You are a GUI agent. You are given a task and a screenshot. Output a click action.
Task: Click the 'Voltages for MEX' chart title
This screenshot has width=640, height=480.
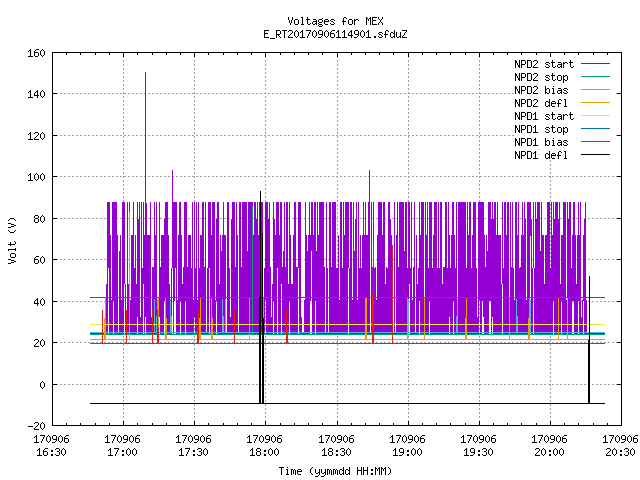click(x=335, y=21)
